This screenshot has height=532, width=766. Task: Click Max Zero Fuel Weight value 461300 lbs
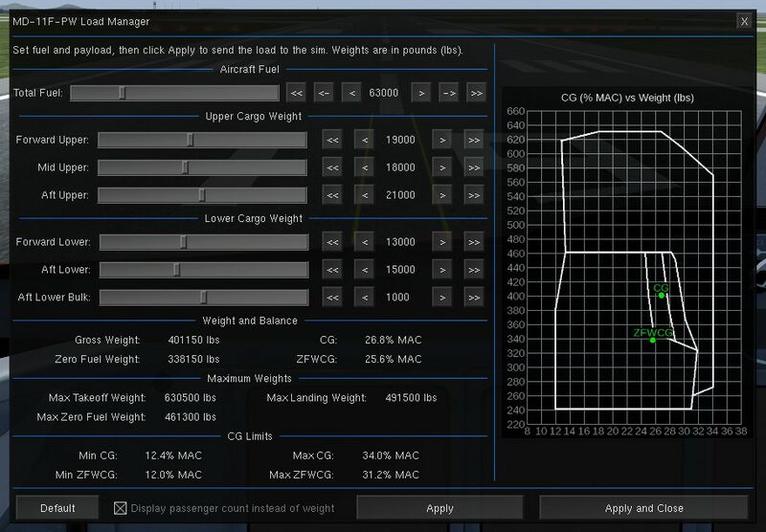point(190,417)
